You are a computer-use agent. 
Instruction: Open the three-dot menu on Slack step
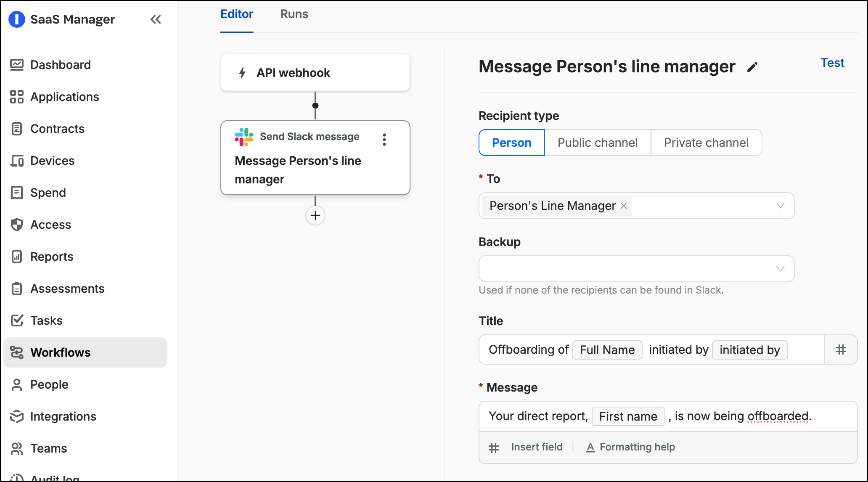click(384, 140)
